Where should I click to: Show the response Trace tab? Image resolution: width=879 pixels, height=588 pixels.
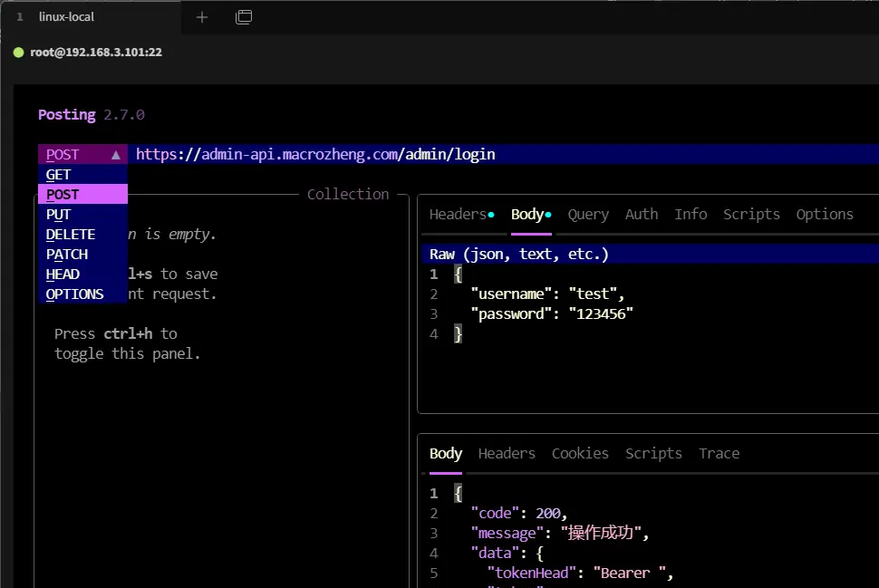click(x=719, y=454)
